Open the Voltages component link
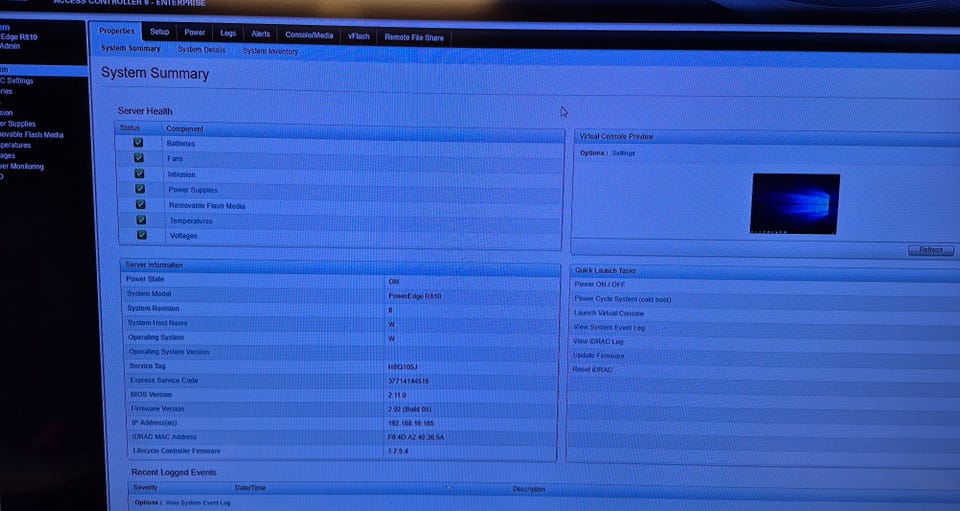 pos(184,236)
